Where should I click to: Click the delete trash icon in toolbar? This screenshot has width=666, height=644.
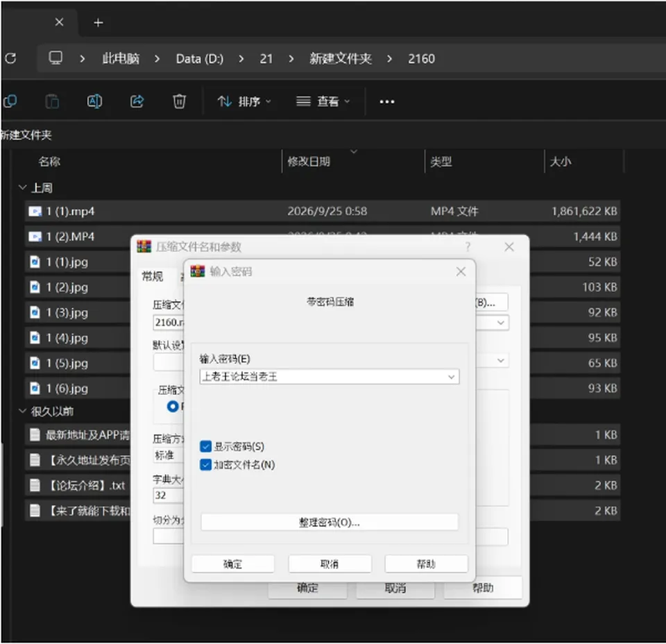(x=179, y=101)
